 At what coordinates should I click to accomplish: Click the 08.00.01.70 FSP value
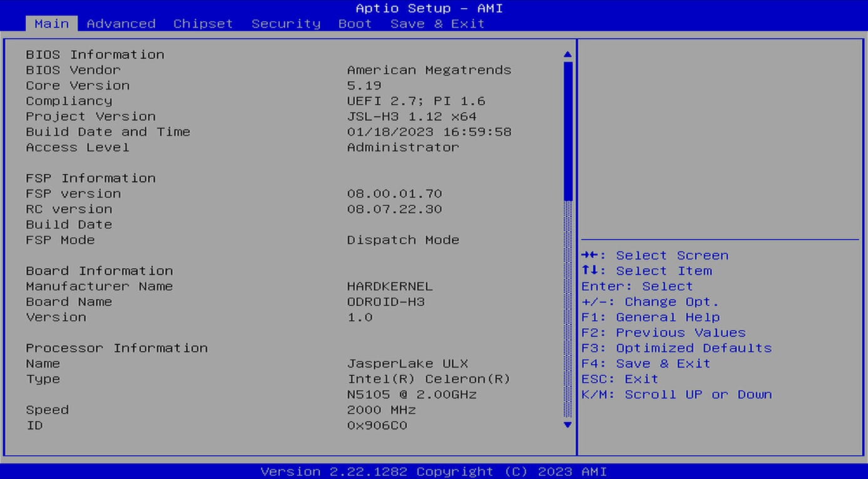click(x=395, y=194)
